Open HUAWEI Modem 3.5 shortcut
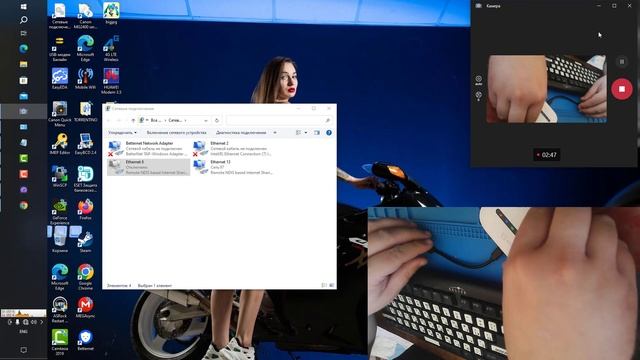640x360 pixels. (111, 81)
